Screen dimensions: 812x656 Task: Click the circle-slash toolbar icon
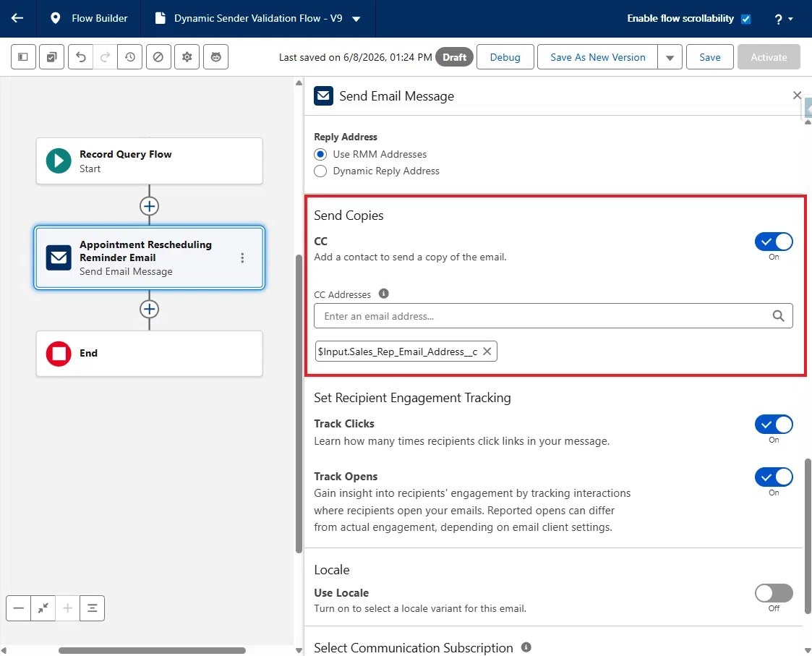pyautogui.click(x=158, y=57)
